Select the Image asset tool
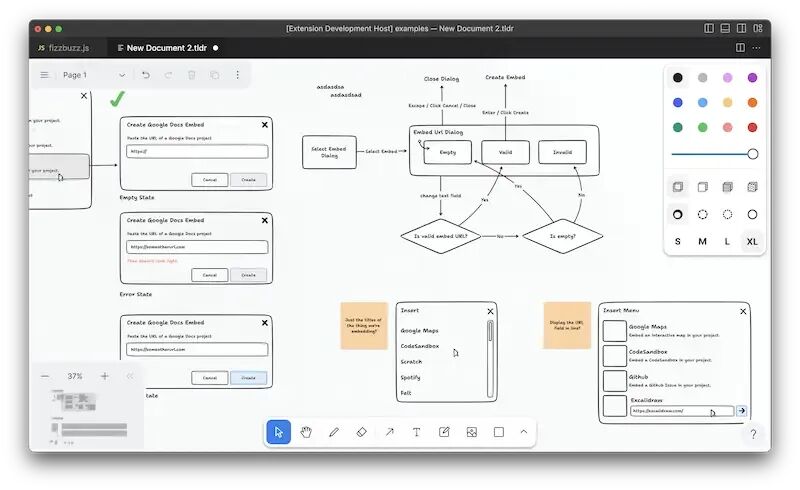The image size is (800, 490). click(472, 432)
